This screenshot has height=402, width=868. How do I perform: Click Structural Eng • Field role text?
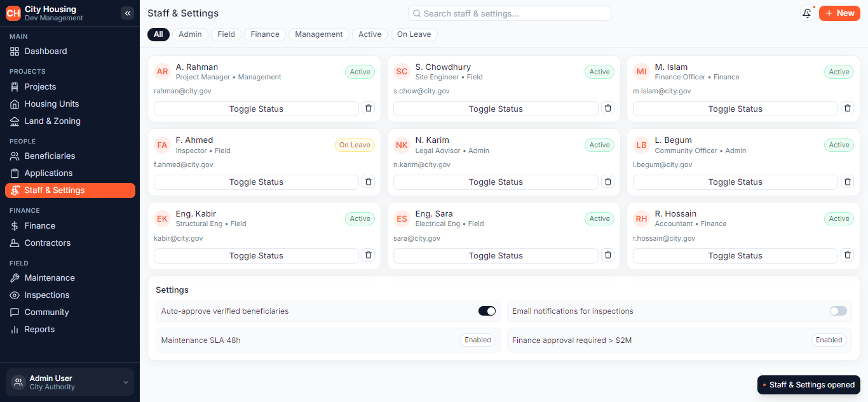pos(211,224)
